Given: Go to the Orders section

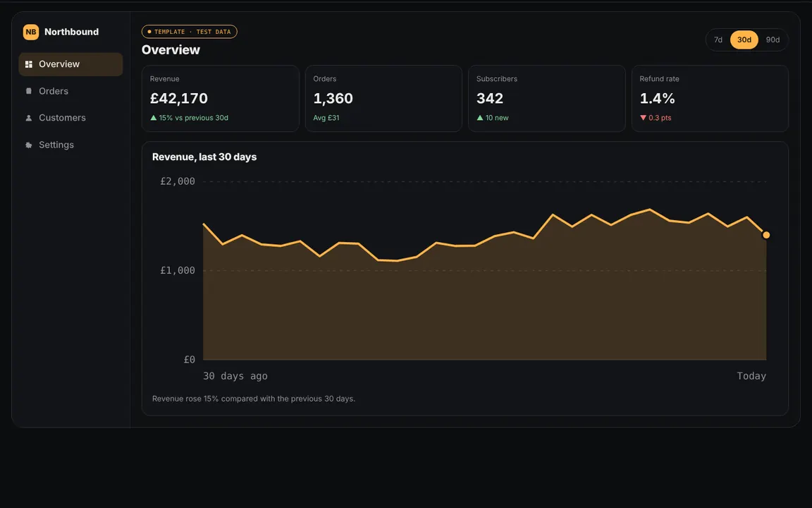Looking at the screenshot, I should [x=70, y=91].
